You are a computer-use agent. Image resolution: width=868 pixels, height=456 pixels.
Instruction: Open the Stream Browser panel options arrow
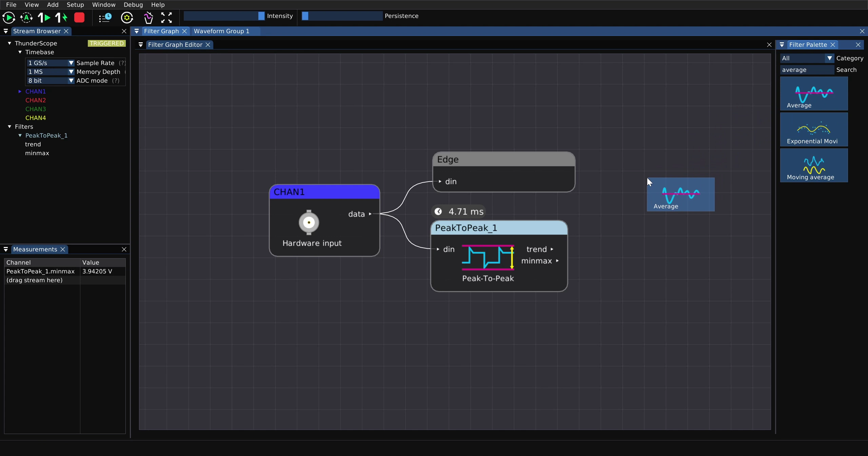click(6, 31)
